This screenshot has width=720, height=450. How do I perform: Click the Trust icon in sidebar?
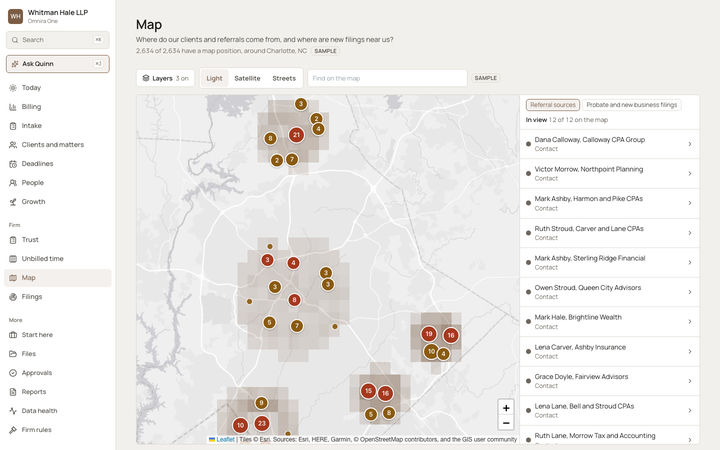point(13,240)
